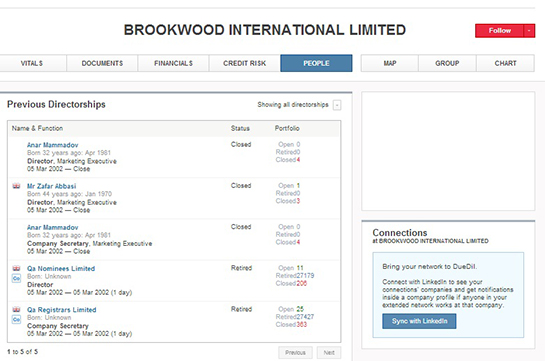This screenshot has height=361, width=545.
Task: Click UK flag icon beside Mr Zafar Abbasi
Action: click(16, 186)
